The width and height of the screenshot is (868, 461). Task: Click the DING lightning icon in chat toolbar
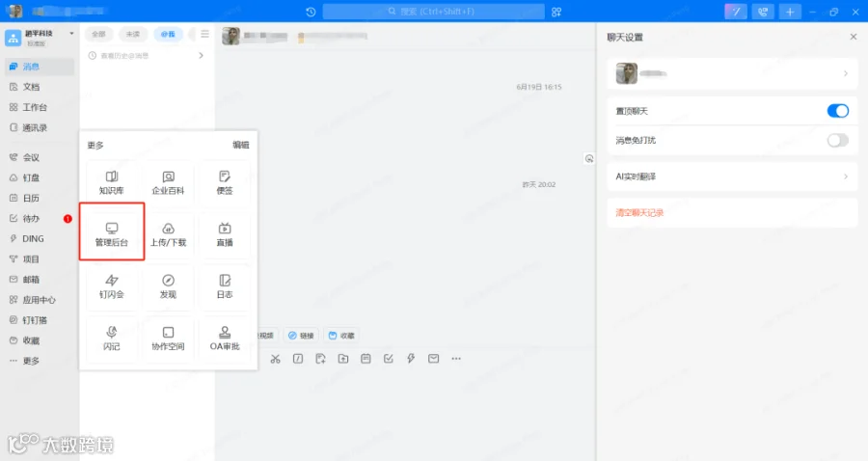(411, 359)
